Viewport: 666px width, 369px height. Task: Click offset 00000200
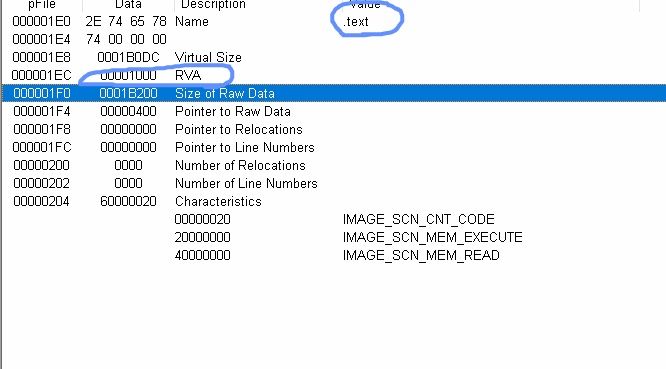click(x=42, y=165)
